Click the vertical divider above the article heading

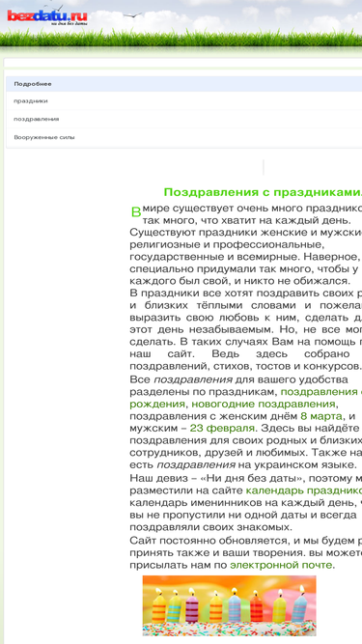pyautogui.click(x=264, y=168)
